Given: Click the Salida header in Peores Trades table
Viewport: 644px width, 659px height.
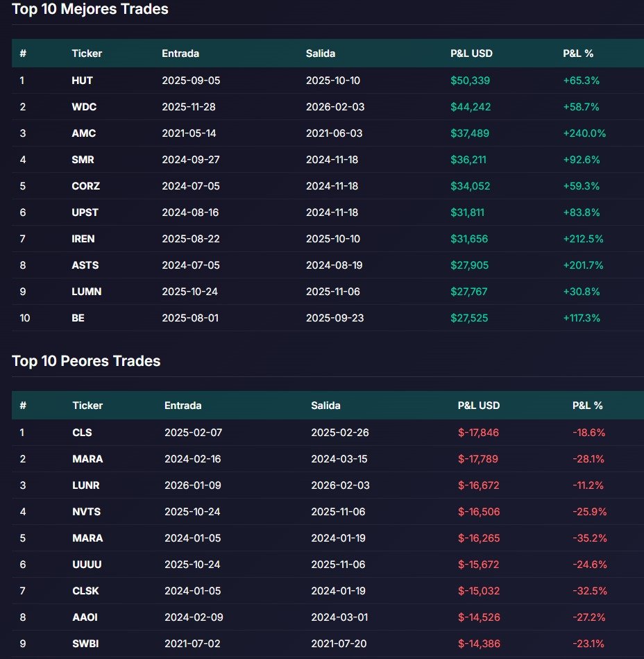Looking at the screenshot, I should point(325,406).
